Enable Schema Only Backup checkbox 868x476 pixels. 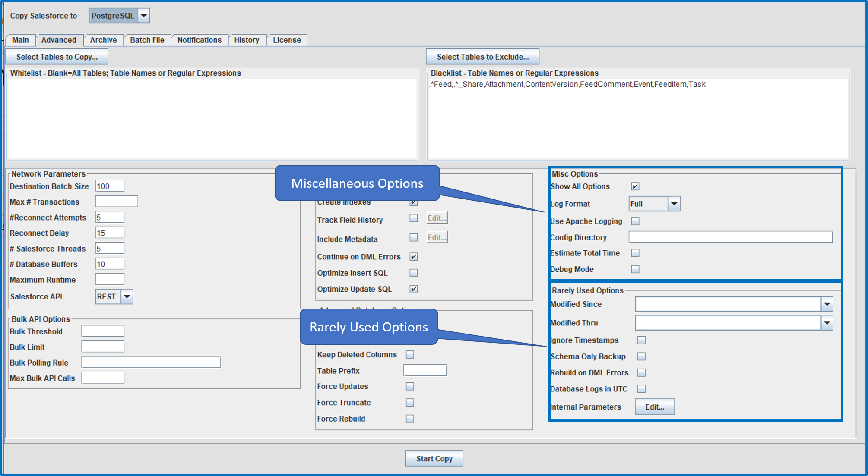click(642, 356)
